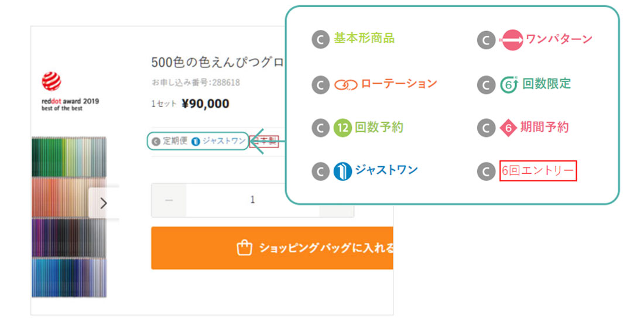Click the gray C badge beside 6回エントリー
Viewport: 644px width, 336px height.
click(x=487, y=172)
